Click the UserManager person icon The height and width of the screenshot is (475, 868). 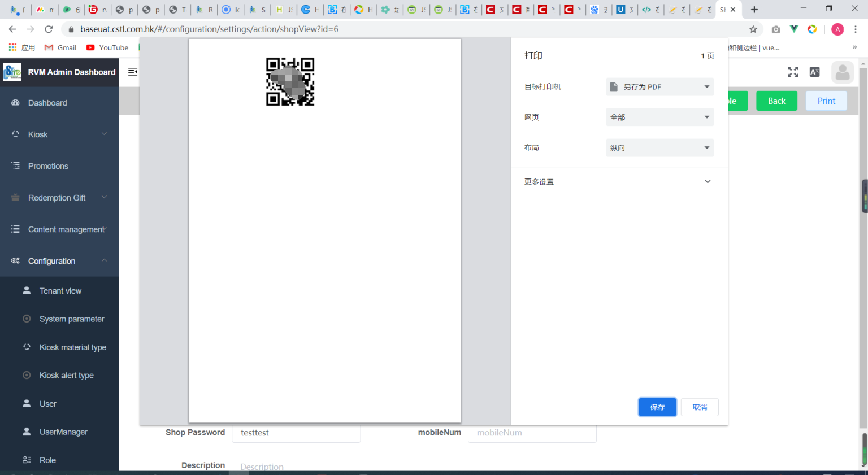pos(27,432)
